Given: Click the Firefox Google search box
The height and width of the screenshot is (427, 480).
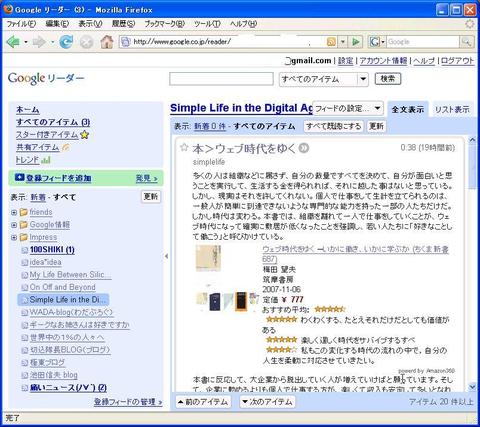Looking at the screenshot, I should pyautogui.click(x=423, y=42).
